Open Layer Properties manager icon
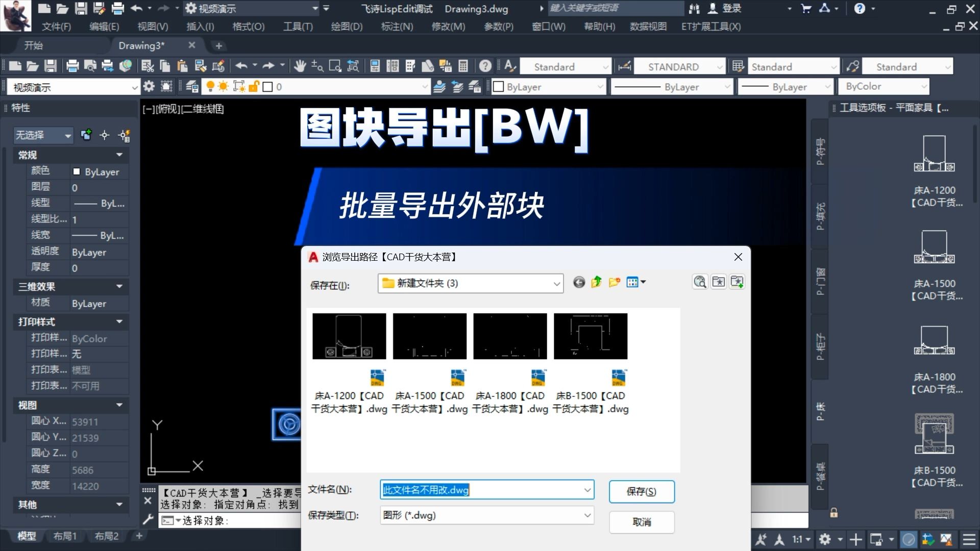 [192, 87]
